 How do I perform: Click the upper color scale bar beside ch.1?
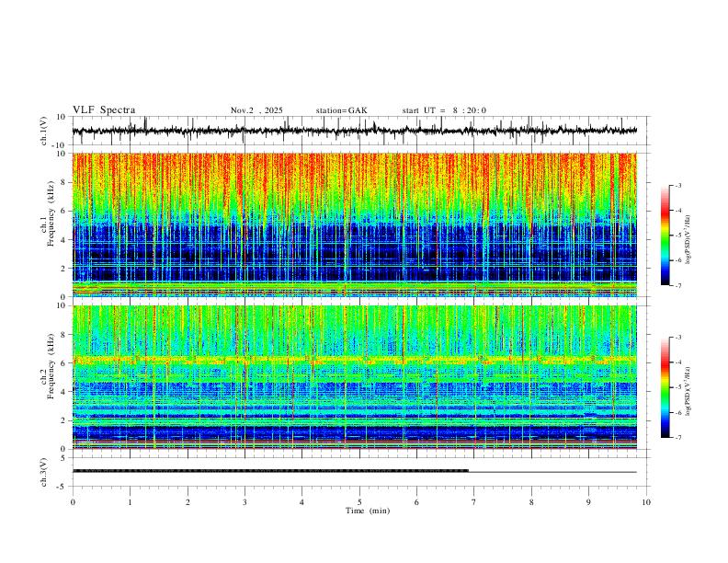[x=665, y=236]
